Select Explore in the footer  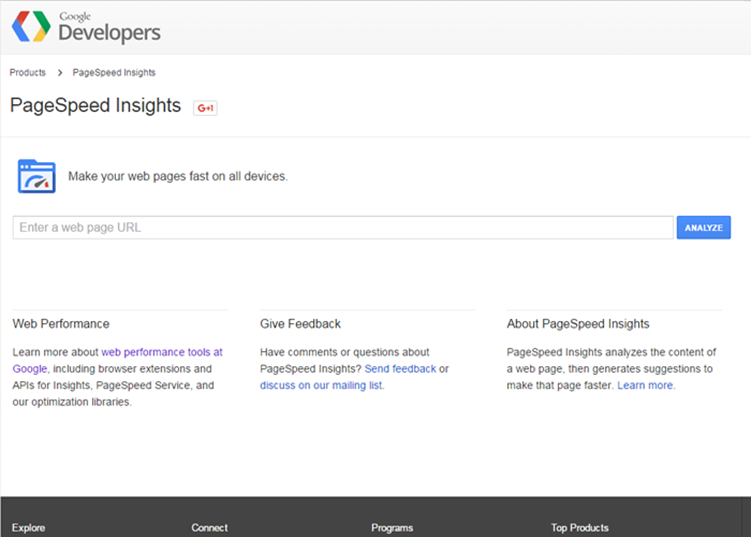(28, 527)
